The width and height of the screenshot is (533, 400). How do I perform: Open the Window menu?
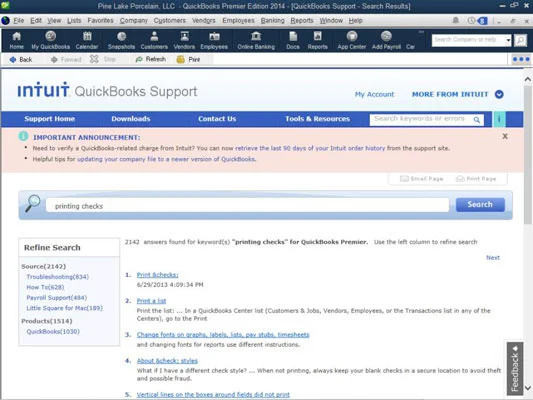pyautogui.click(x=331, y=20)
